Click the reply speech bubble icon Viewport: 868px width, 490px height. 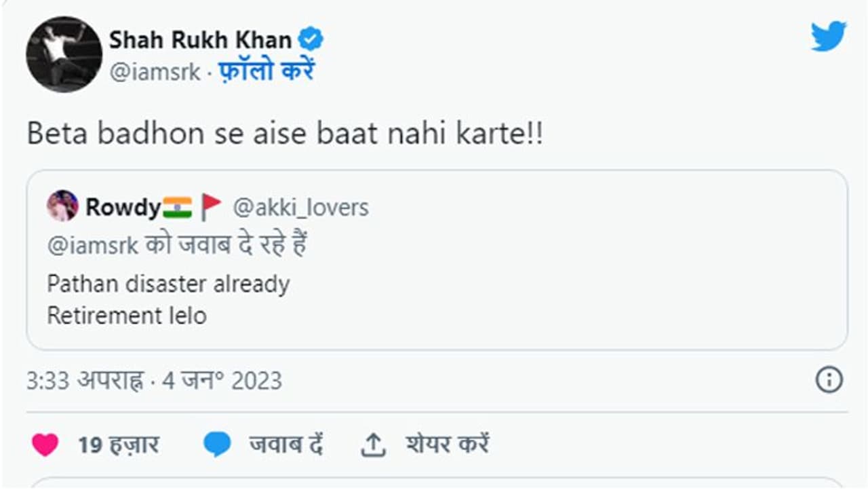point(217,445)
